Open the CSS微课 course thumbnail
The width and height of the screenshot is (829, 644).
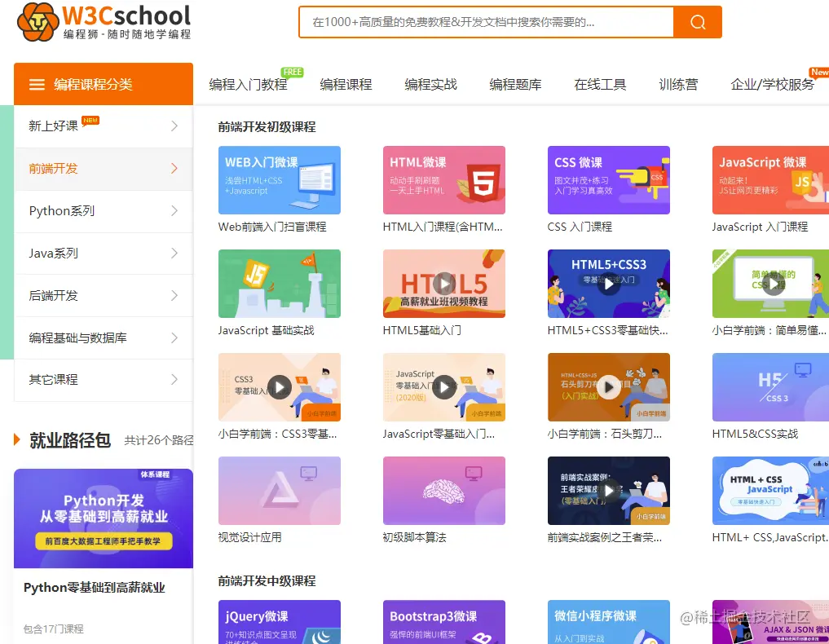609,180
